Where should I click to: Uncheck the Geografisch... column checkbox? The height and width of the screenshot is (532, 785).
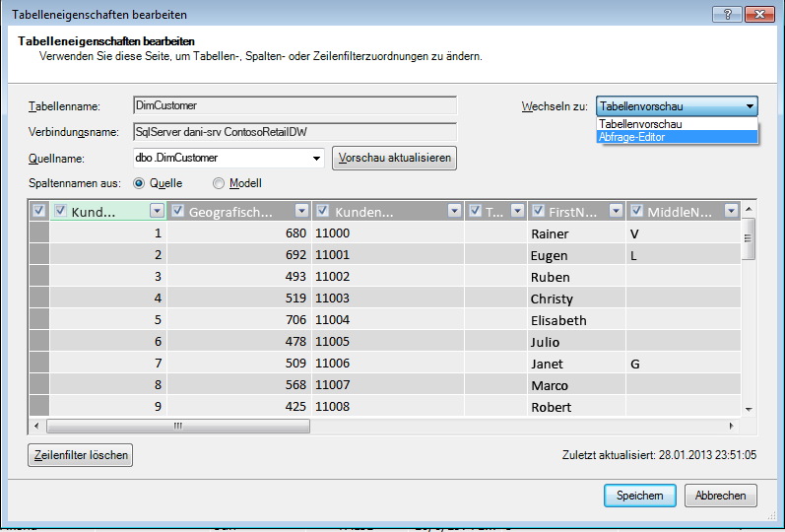pyautogui.click(x=177, y=211)
